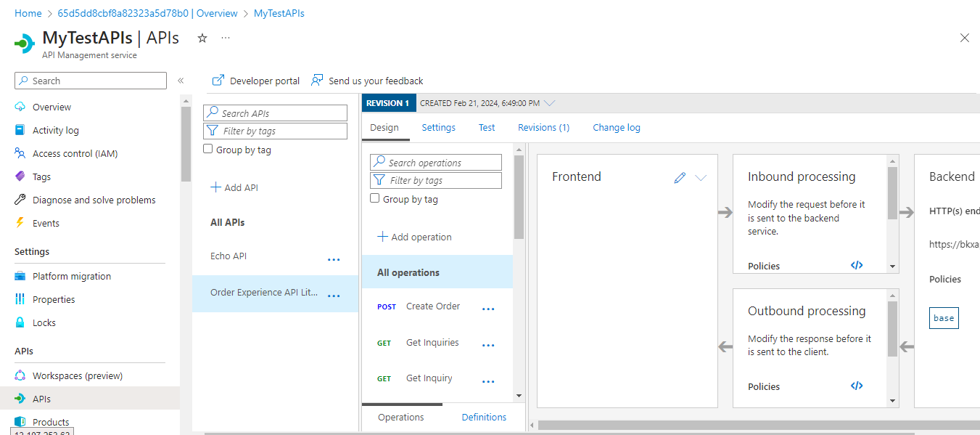Image resolution: width=980 pixels, height=435 pixels.
Task: Click the Activity log icon
Action: pyautogui.click(x=20, y=130)
